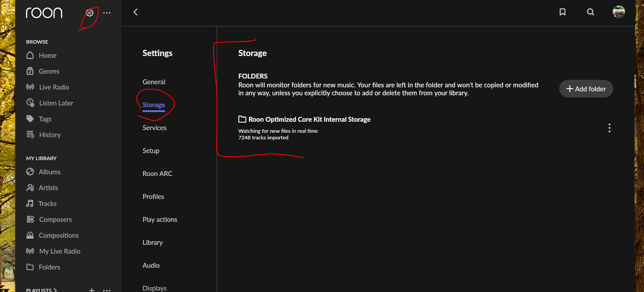Click 'Watching for new files in real time' text
This screenshot has width=644, height=292.
(278, 131)
